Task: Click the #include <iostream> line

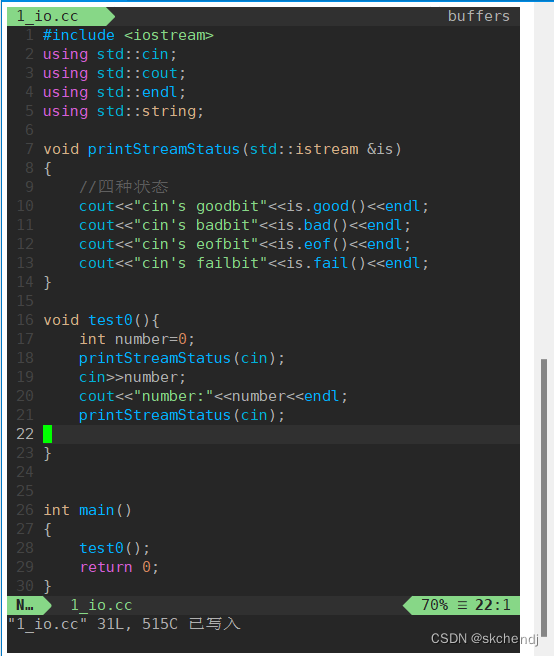Action: [128, 35]
